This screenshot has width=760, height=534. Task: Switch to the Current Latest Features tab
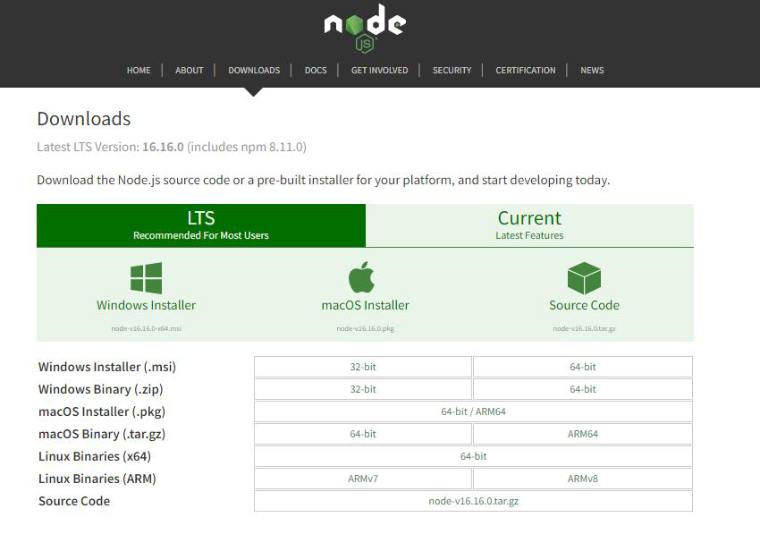[529, 225]
